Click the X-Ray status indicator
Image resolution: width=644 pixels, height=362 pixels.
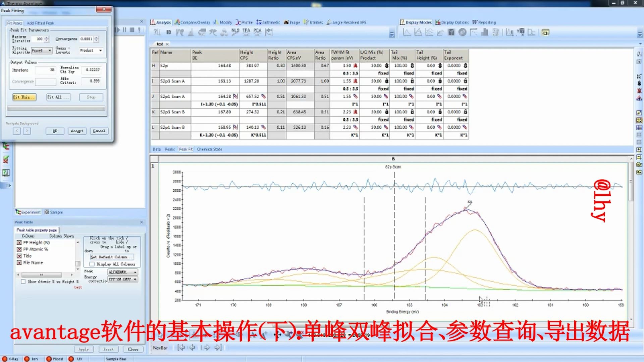[x=10, y=359]
